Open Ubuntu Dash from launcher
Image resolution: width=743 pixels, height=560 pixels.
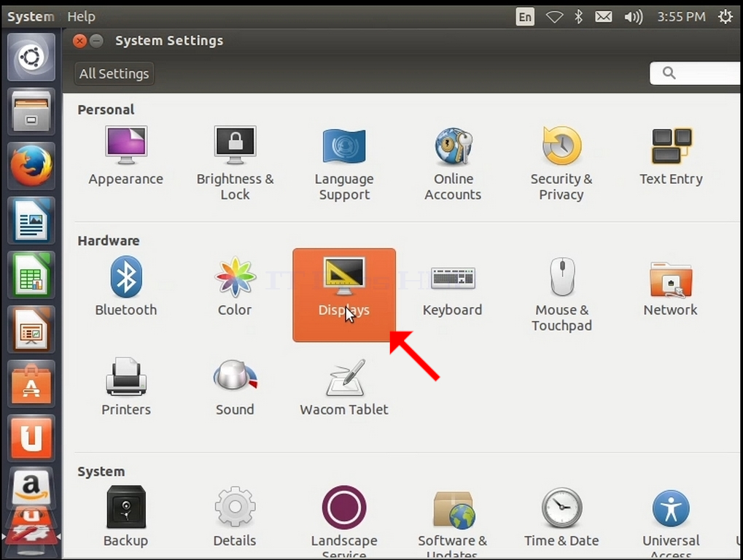point(31,58)
